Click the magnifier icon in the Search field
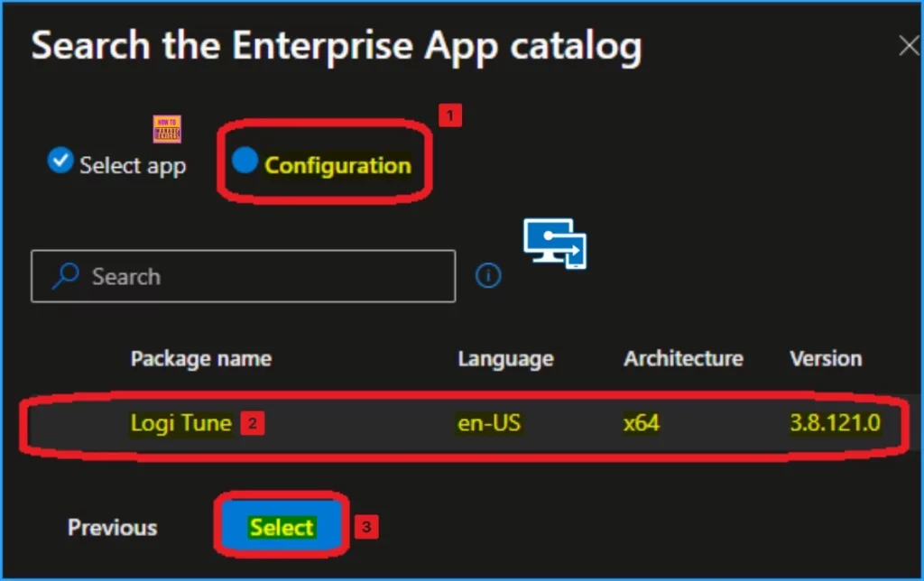Image resolution: width=924 pixels, height=581 pixels. click(x=65, y=276)
